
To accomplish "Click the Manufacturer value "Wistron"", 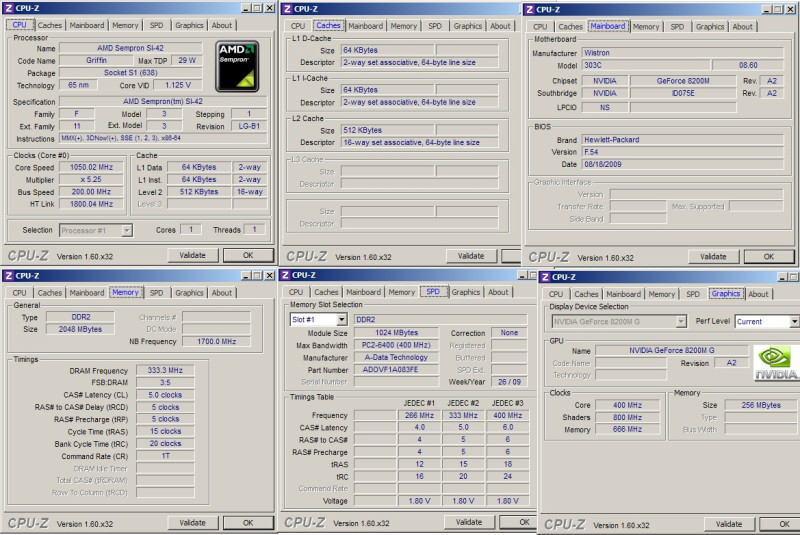I will [683, 53].
